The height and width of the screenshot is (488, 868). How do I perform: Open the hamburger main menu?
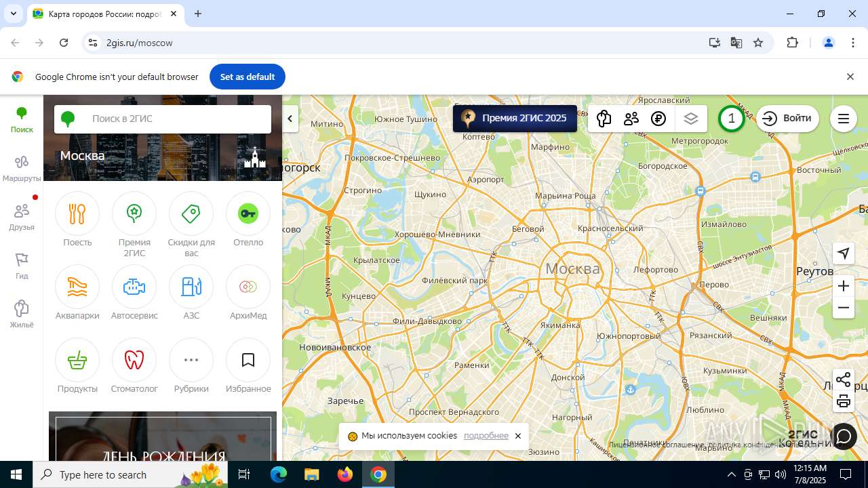coord(844,119)
